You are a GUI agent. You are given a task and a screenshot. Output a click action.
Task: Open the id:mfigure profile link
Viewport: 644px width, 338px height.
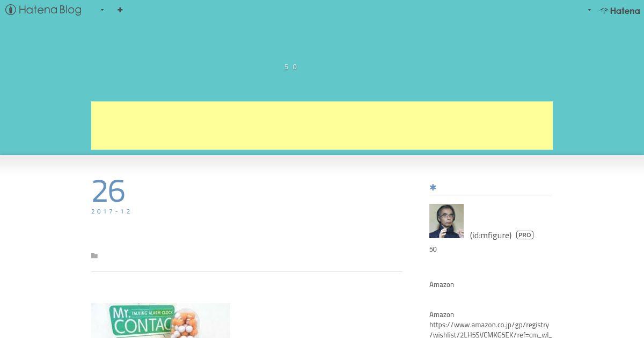pos(491,235)
